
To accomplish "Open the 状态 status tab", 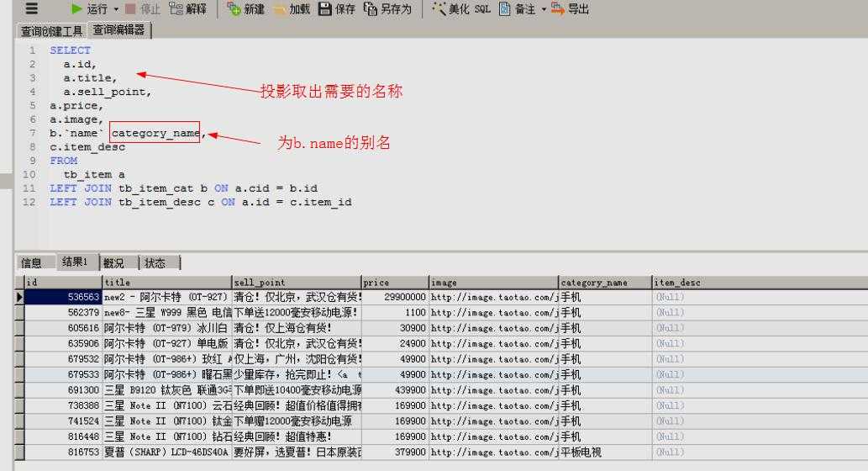I will (155, 262).
